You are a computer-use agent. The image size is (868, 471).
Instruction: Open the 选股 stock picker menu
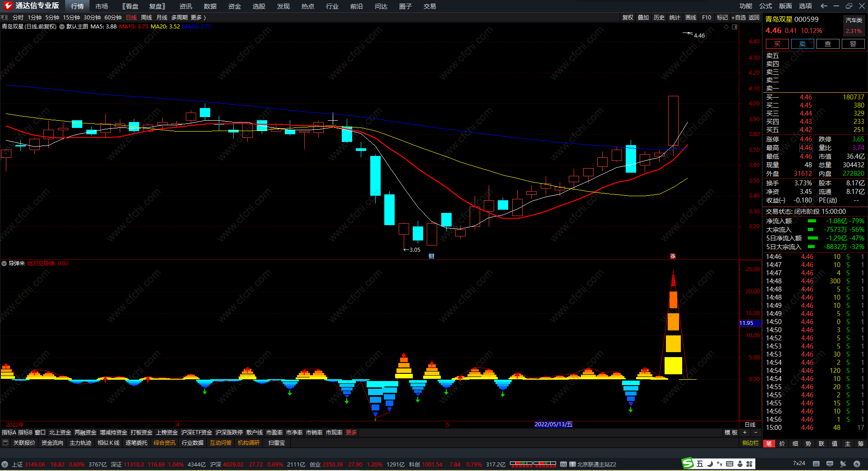(x=259, y=6)
